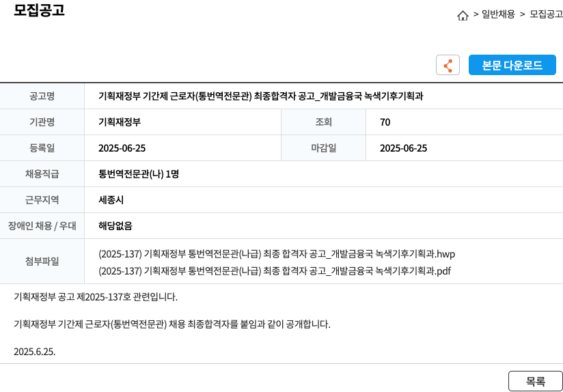Image resolution: width=563 pixels, height=392 pixels.
Task: Click the 기획재정부 agency name value
Action: click(120, 122)
